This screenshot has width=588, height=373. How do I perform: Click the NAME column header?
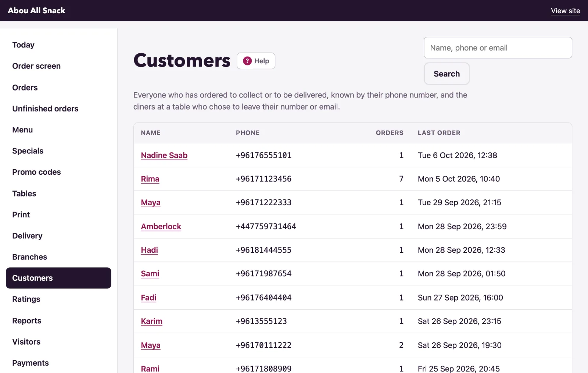[151, 133]
